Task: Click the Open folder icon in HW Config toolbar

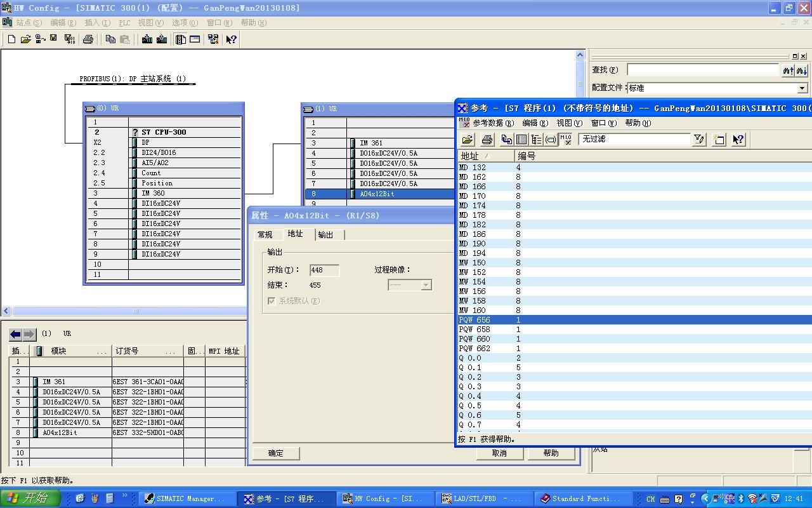Action: click(x=25, y=39)
